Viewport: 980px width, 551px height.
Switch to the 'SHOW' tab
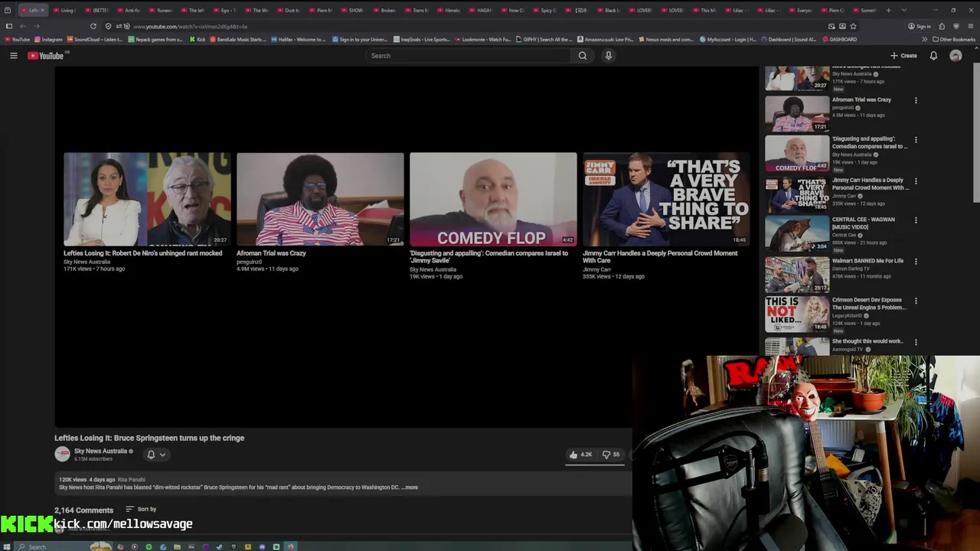click(x=353, y=10)
